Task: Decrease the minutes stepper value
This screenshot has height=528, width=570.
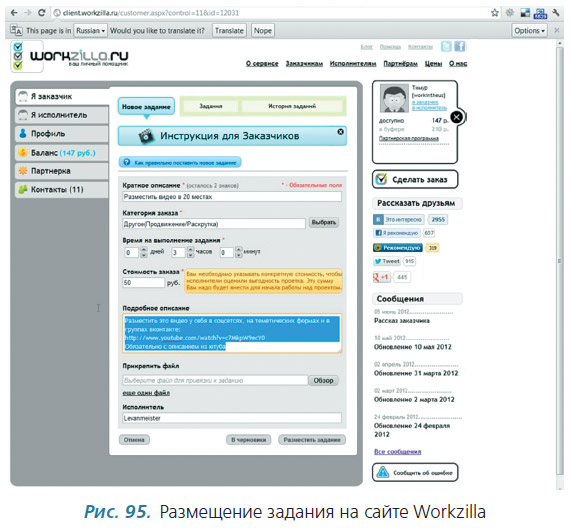Action: click(238, 255)
